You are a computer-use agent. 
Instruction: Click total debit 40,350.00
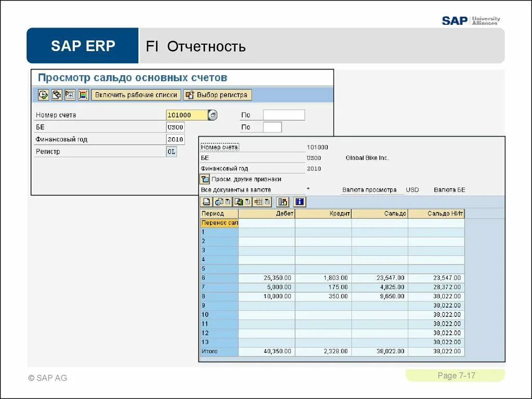coord(267,351)
